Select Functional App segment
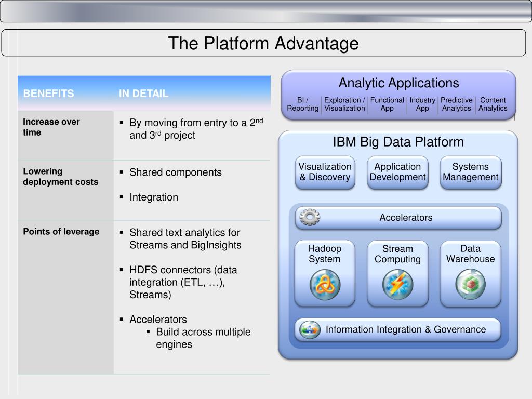This screenshot has height=399, width=532. (387, 104)
